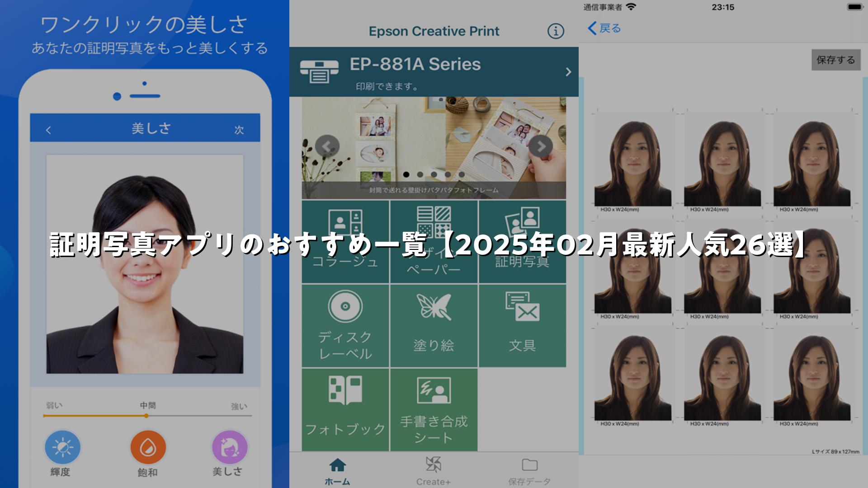Tap the 通信事業者 carrier label
The image size is (868, 488).
point(603,7)
